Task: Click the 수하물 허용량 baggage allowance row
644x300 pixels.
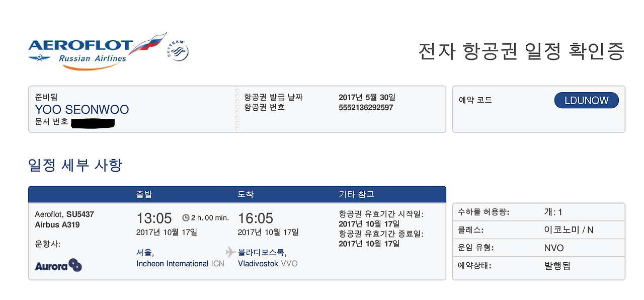Action: tap(539, 212)
